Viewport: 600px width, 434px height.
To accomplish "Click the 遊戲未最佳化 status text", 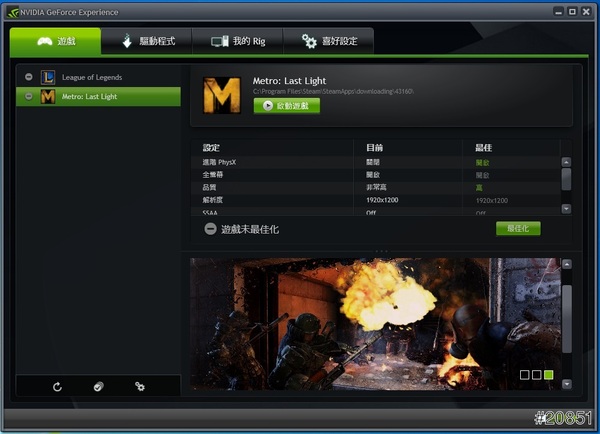I will click(x=250, y=229).
